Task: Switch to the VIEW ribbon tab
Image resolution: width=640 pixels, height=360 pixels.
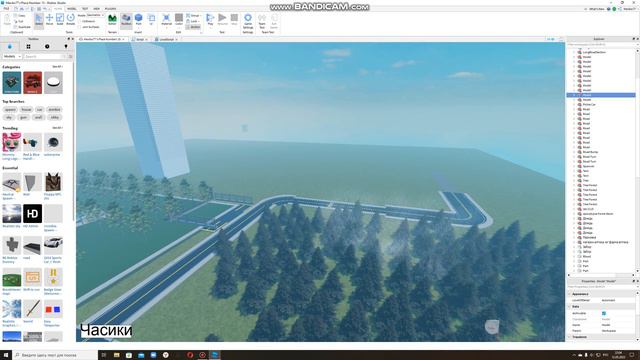Action: pyautogui.click(x=97, y=9)
